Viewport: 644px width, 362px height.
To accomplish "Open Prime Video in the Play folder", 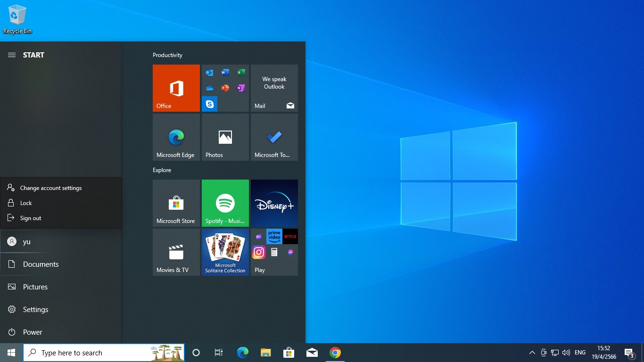I will (x=274, y=236).
